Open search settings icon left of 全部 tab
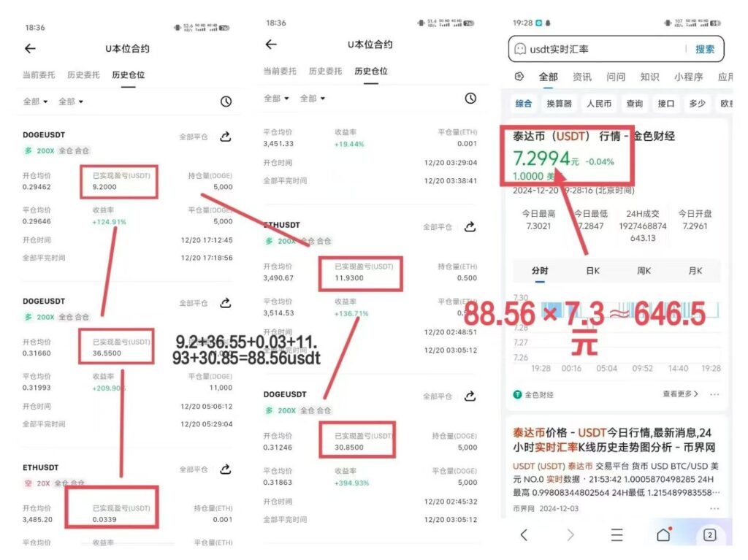748x560 pixels. [x=519, y=77]
